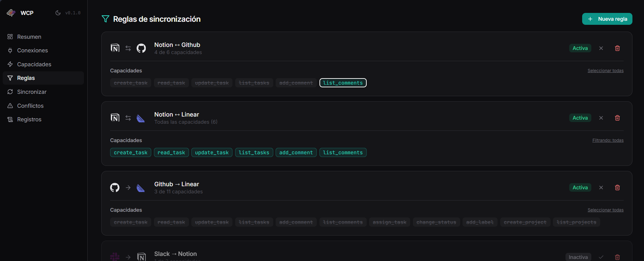Click Linear icon in Notion ↔ Linear rule
644x261 pixels.
click(x=141, y=118)
